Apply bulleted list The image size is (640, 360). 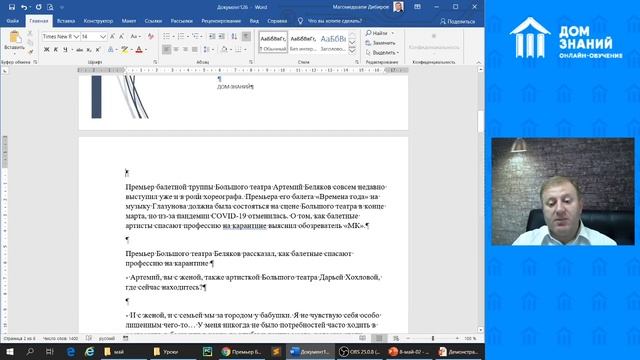(167, 37)
